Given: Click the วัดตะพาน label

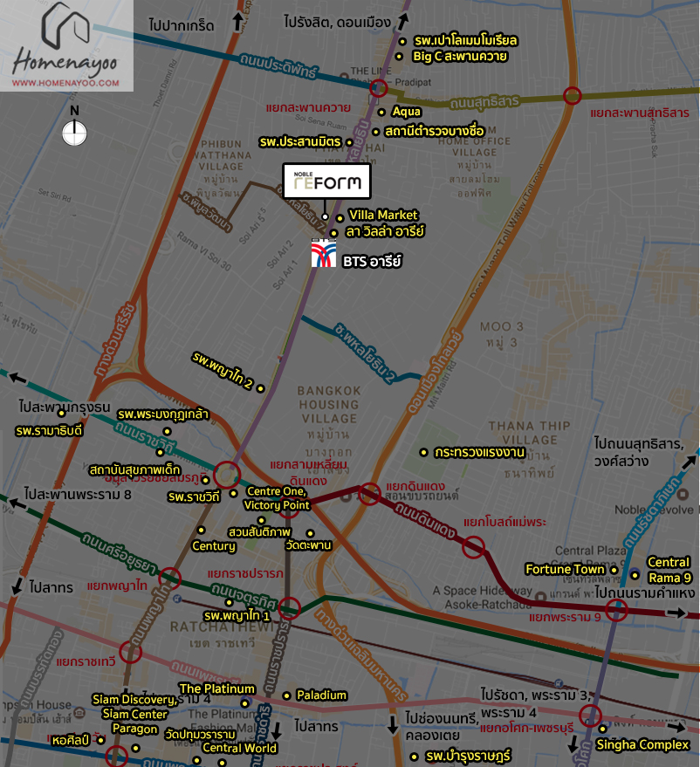Looking at the screenshot, I should pos(308,544).
